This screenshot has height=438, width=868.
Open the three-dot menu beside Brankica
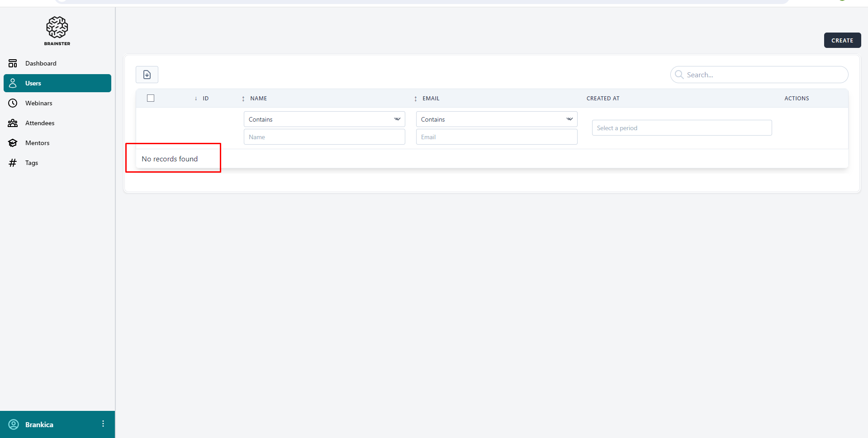103,424
